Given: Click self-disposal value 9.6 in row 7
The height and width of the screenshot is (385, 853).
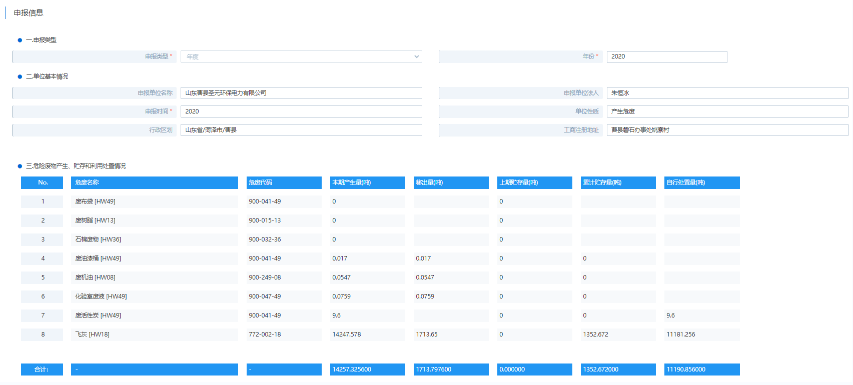Looking at the screenshot, I should click(702, 315).
